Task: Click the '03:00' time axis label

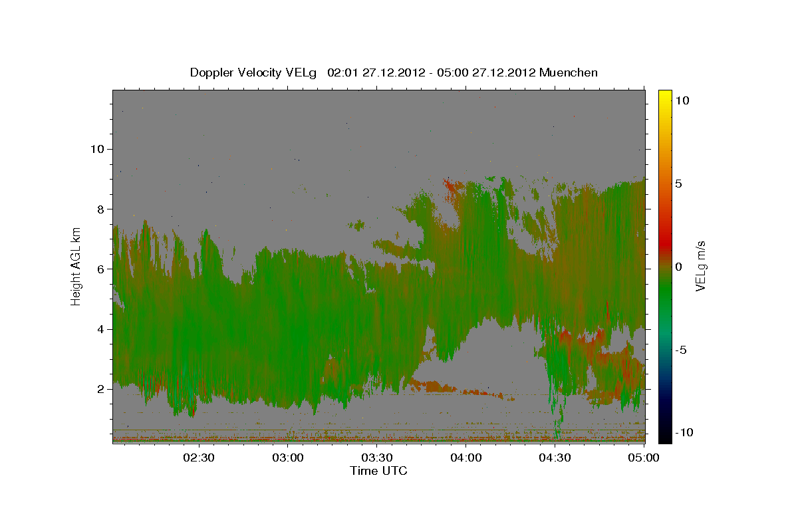Action: pos(288,458)
